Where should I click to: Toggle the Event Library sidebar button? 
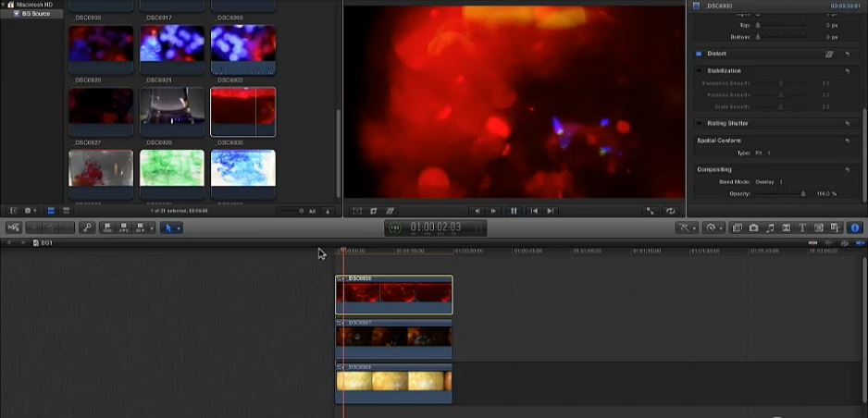[x=13, y=211]
